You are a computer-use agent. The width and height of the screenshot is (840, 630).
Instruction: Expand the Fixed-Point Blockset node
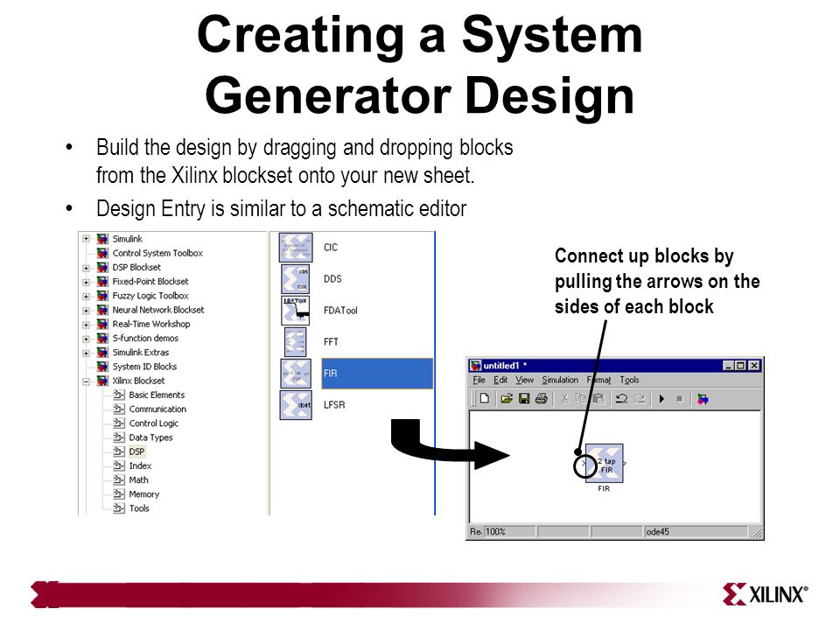(x=86, y=282)
